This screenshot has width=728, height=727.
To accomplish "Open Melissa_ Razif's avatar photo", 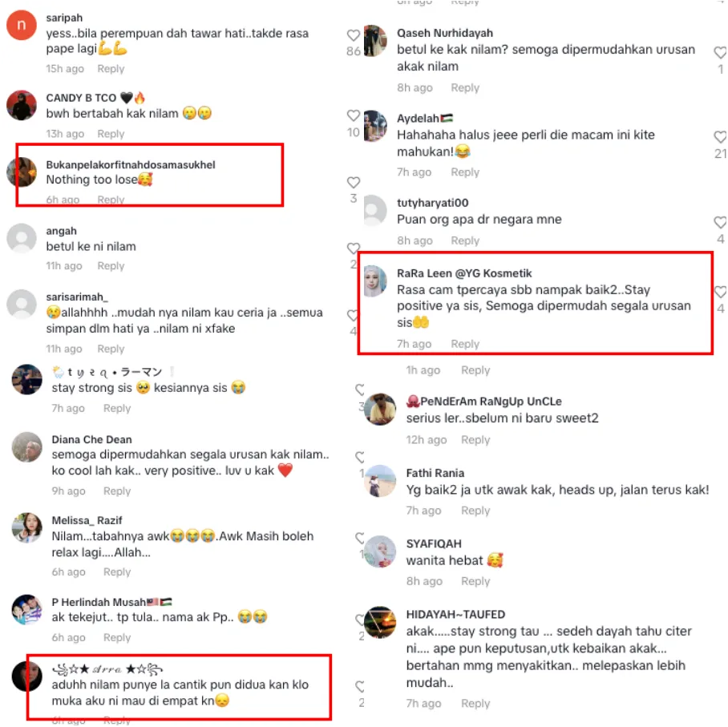I will 27,528.
